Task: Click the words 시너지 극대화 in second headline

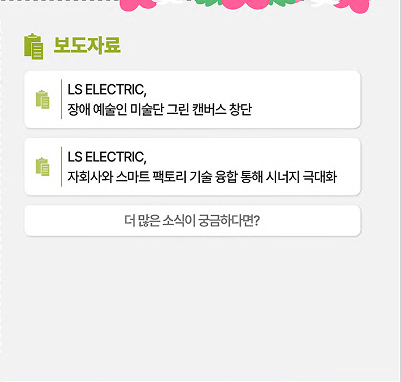Action: click(x=301, y=177)
